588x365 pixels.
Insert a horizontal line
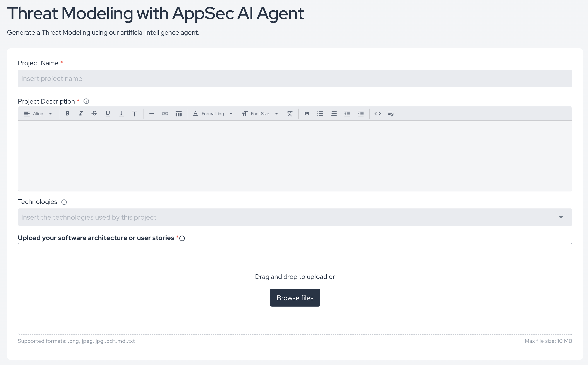click(151, 113)
